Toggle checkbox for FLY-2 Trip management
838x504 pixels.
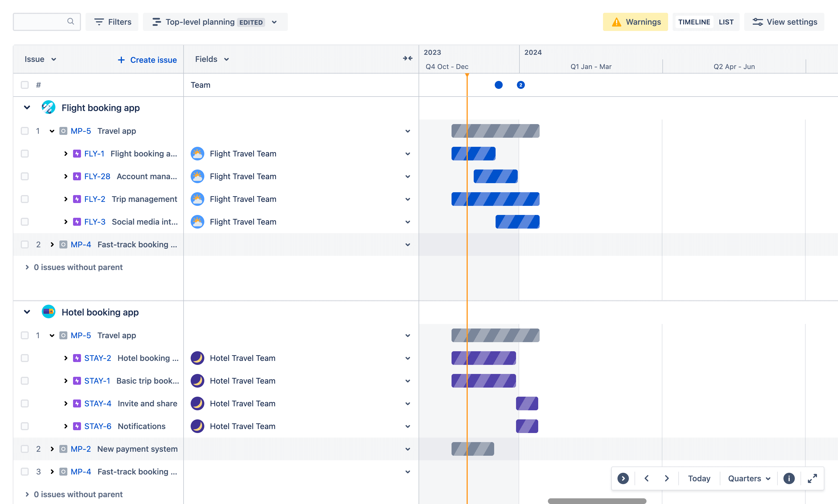pyautogui.click(x=24, y=199)
